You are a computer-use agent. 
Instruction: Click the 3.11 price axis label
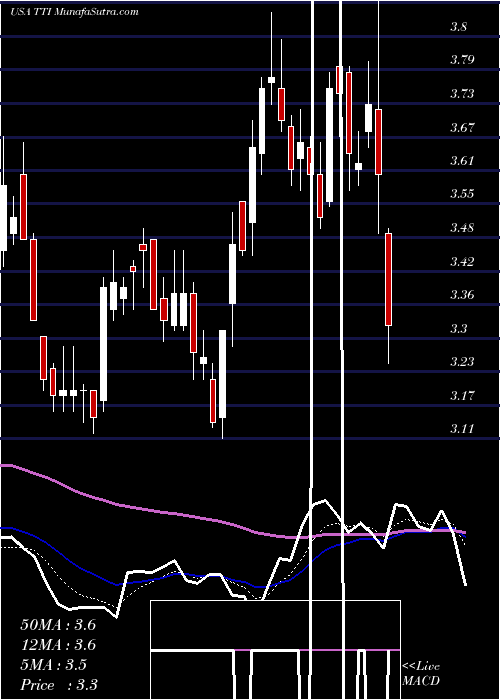tap(462, 429)
